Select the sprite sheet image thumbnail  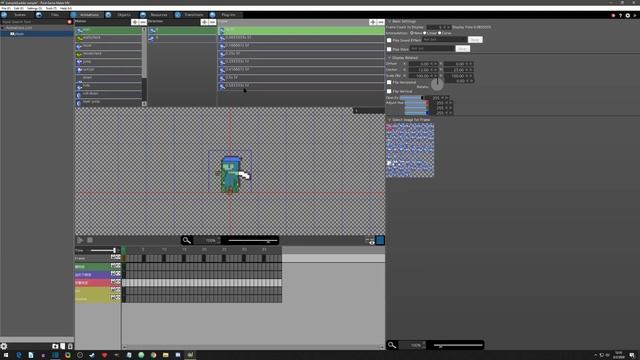(410, 150)
